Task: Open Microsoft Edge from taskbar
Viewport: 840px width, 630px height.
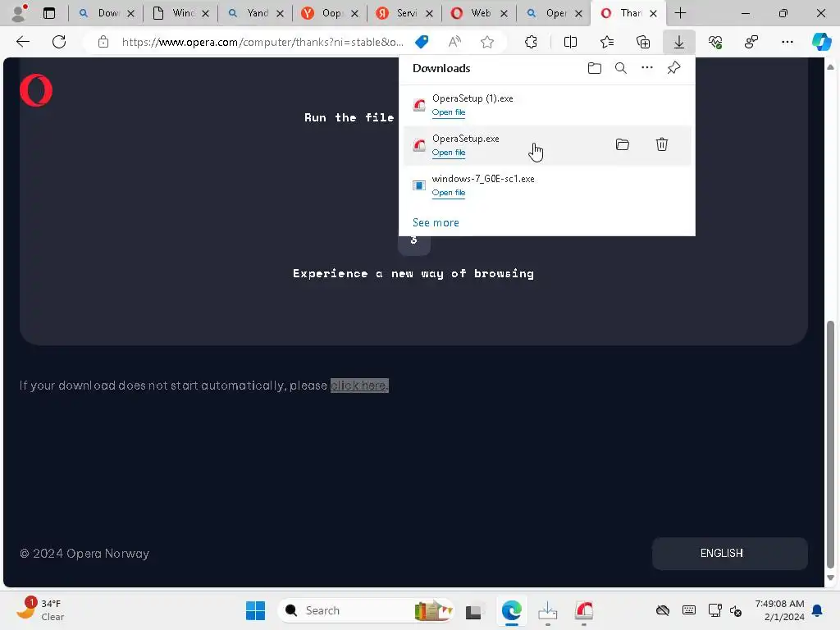Action: tap(512, 610)
